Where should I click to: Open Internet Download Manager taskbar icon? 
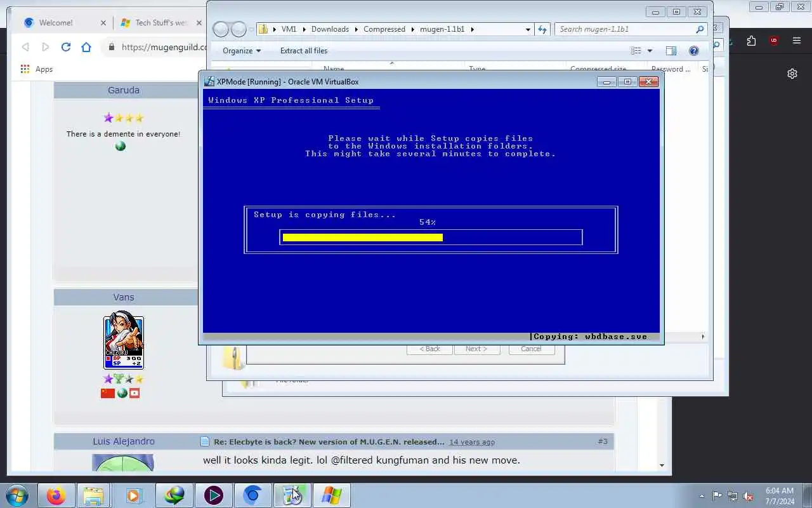pos(174,495)
